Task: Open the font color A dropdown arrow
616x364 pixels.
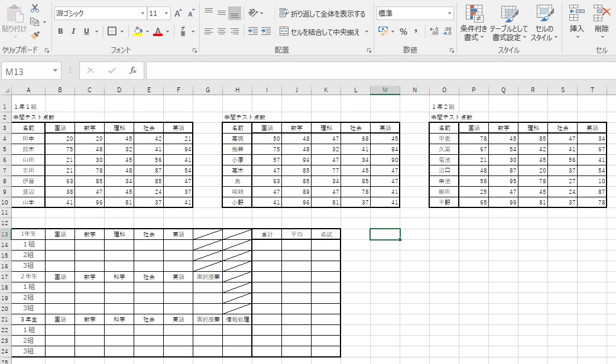Action: (x=167, y=31)
